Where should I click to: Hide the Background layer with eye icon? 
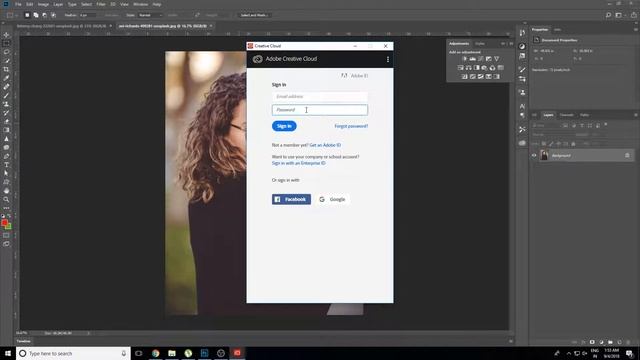click(x=534, y=156)
